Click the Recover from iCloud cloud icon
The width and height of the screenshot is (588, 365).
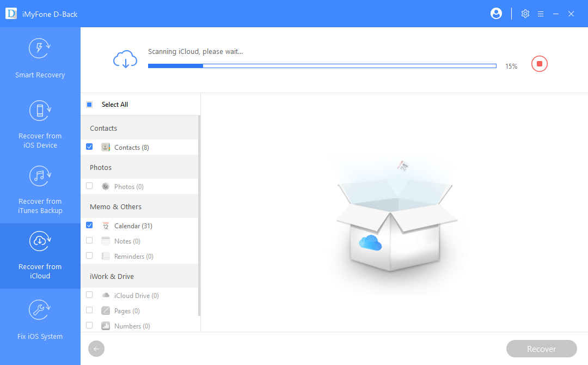[x=40, y=241]
